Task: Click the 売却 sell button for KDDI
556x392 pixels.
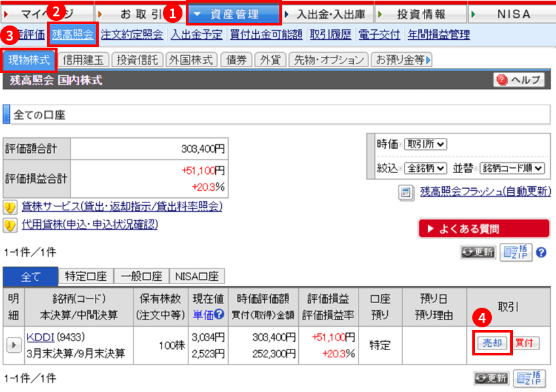Action: click(490, 343)
